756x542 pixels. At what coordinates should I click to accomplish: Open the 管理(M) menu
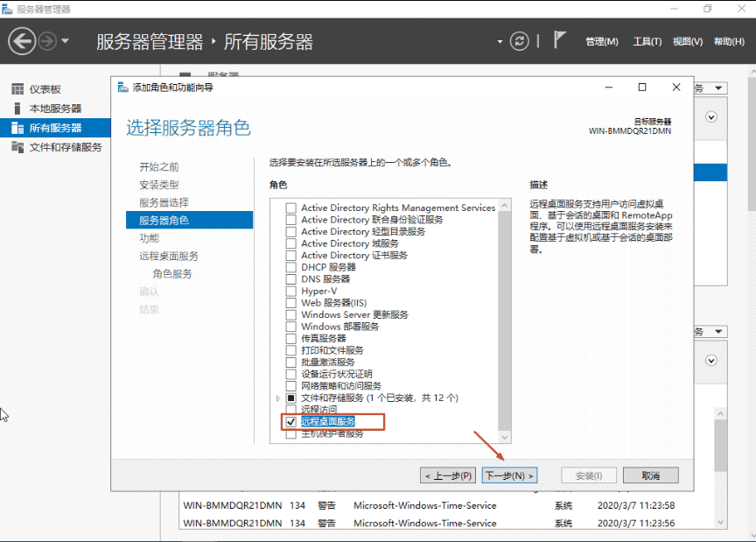pyautogui.click(x=602, y=41)
